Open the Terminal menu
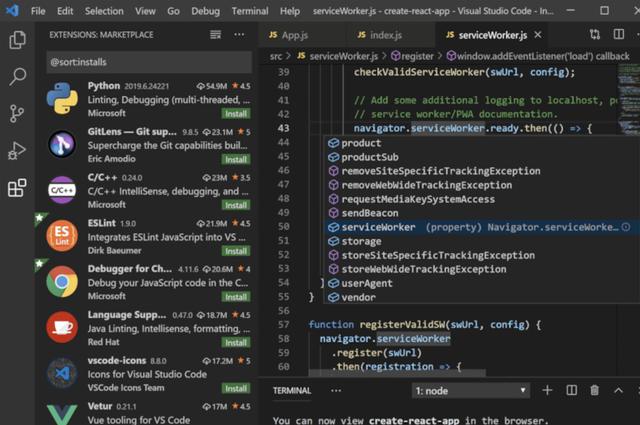This screenshot has height=425, width=640. [250, 11]
